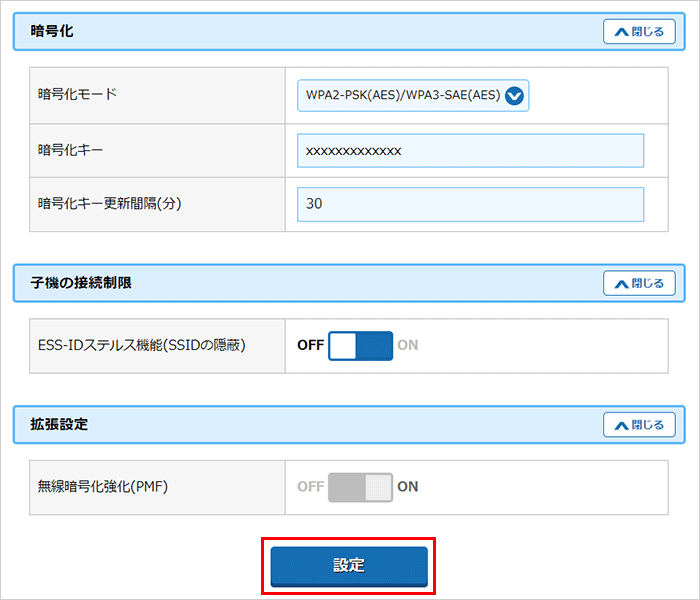
Task: Click the OFF label beside PMF switch
Action: (x=310, y=487)
